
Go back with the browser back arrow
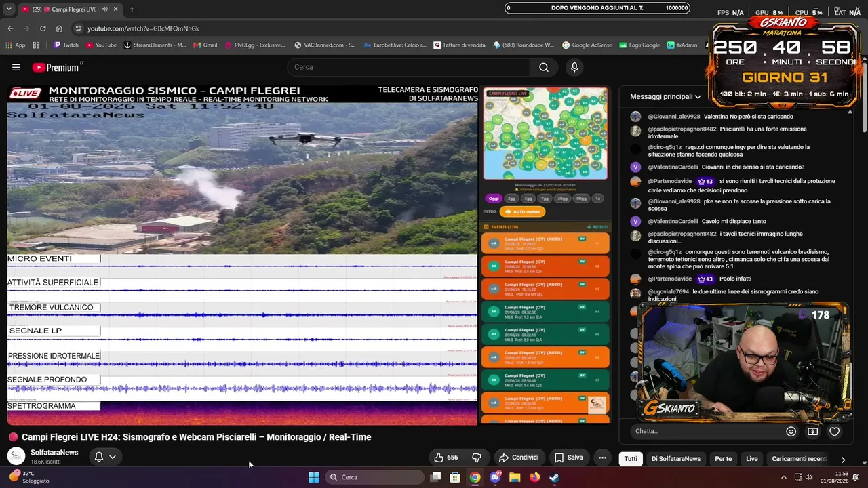[x=10, y=28]
